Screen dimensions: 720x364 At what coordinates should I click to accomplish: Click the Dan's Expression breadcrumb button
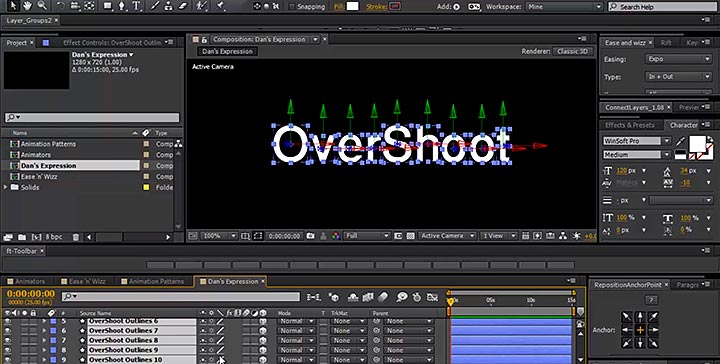[227, 51]
